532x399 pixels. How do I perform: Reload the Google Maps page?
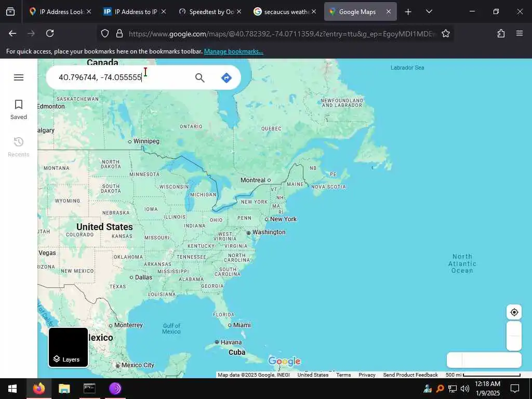point(50,33)
